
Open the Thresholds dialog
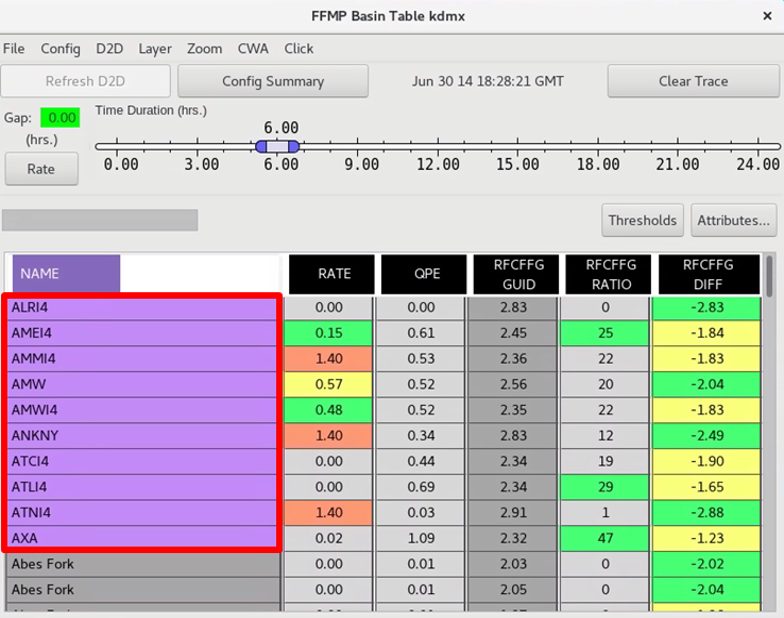point(642,220)
